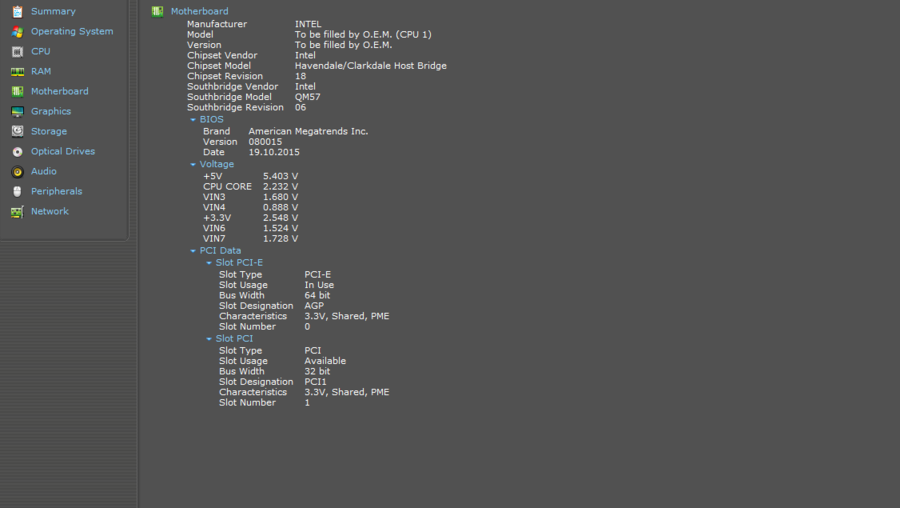
Task: Click the Motherboard heading link in main panel
Action: (x=199, y=11)
